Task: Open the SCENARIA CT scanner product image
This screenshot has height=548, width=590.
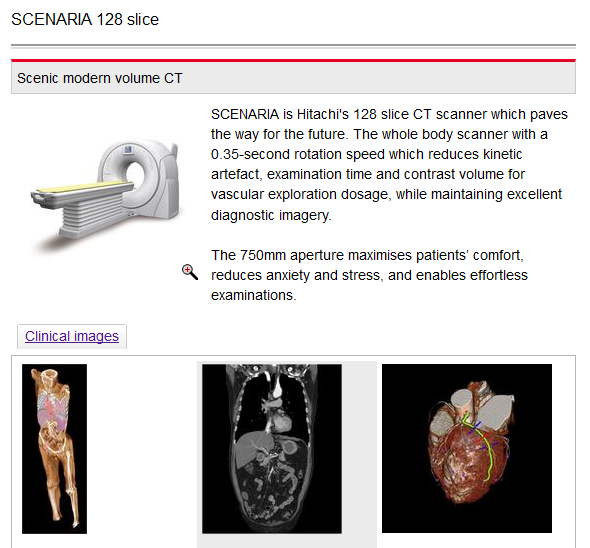Action: 106,194
